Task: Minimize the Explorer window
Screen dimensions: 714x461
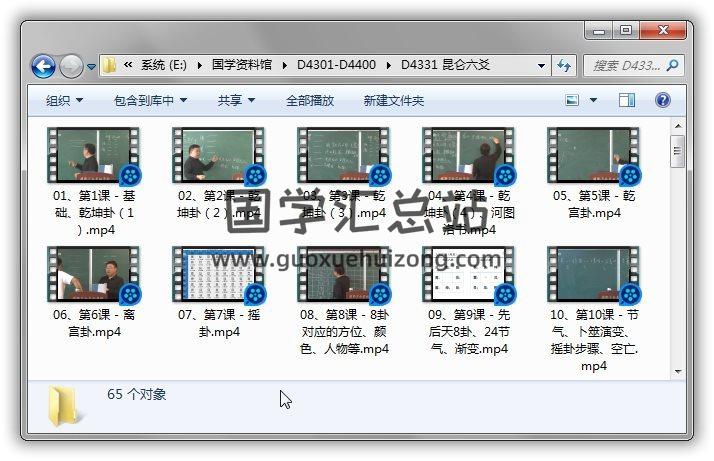Action: point(598,31)
